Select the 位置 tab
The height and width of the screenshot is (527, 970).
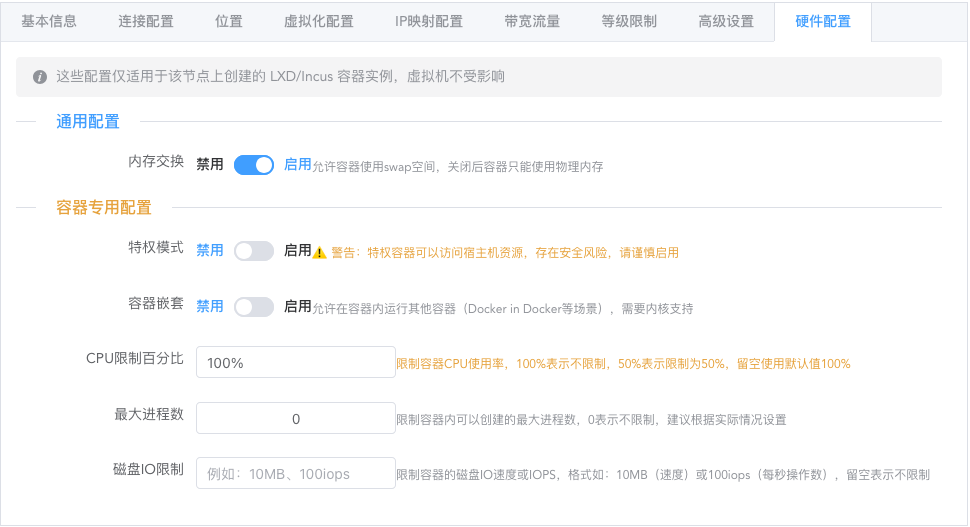click(x=229, y=21)
